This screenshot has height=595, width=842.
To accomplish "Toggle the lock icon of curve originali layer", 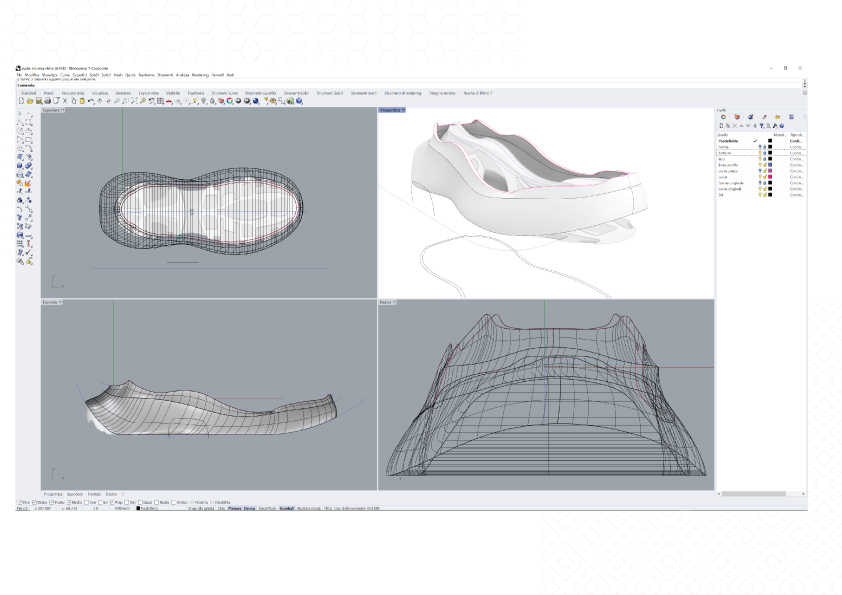I will (x=765, y=189).
